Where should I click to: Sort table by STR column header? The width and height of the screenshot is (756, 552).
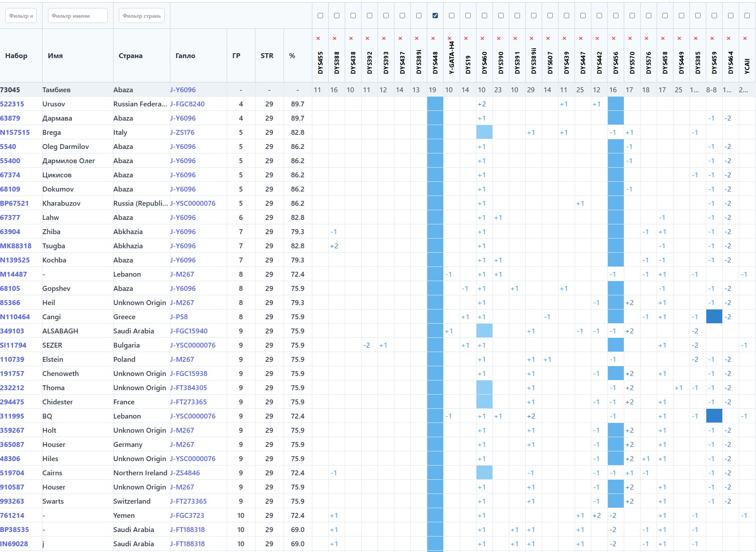[267, 56]
